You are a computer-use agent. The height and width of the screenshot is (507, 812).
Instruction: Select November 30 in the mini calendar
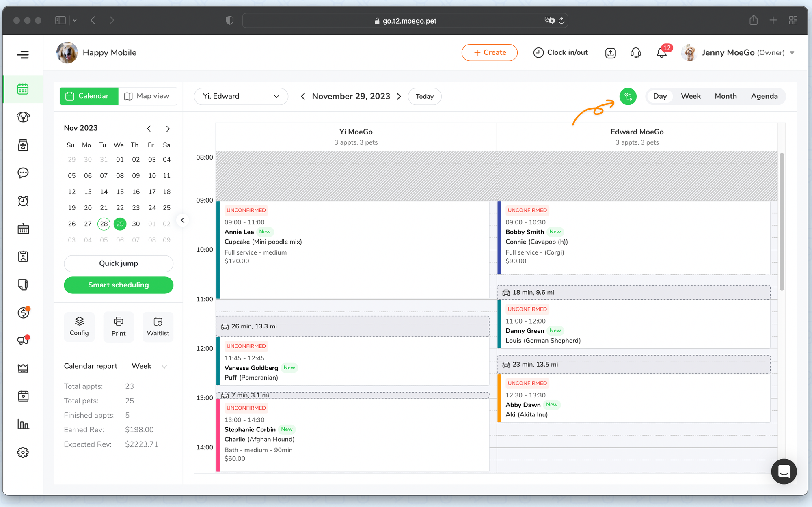[136, 224]
